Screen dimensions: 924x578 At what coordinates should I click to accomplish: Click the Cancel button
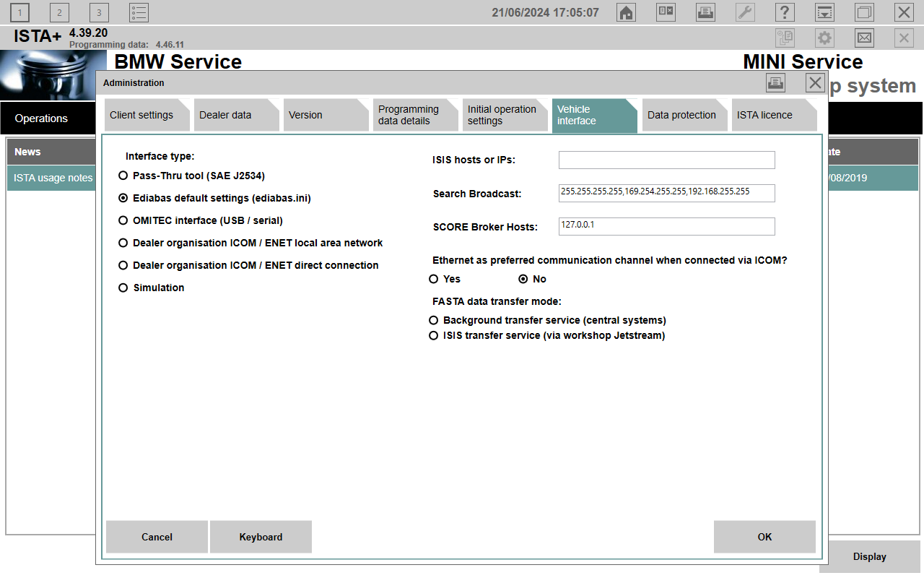157,537
